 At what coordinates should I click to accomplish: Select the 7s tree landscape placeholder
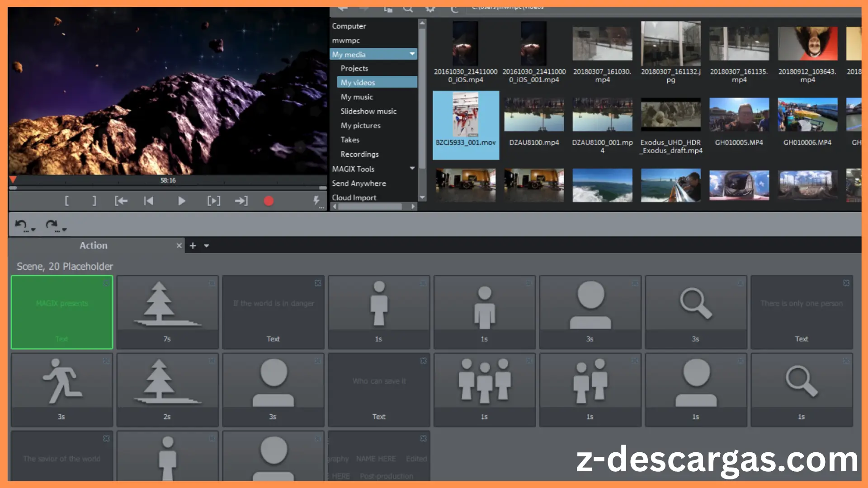tap(167, 312)
